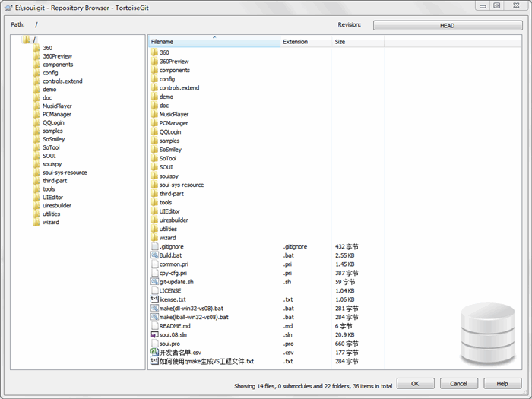Viewport: 532px width, 399px height.
Task: Click the tools folder icon in tree
Action: coord(36,189)
